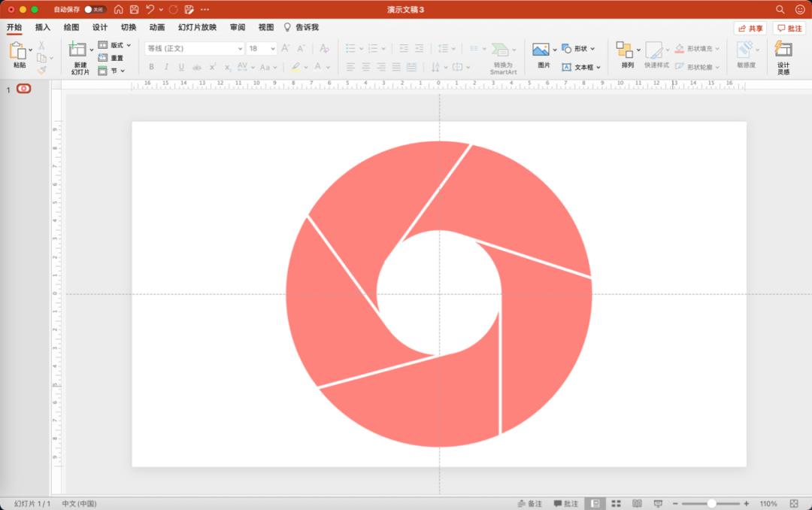Toggle Underline formatting
This screenshot has width=812, height=510.
pos(181,67)
